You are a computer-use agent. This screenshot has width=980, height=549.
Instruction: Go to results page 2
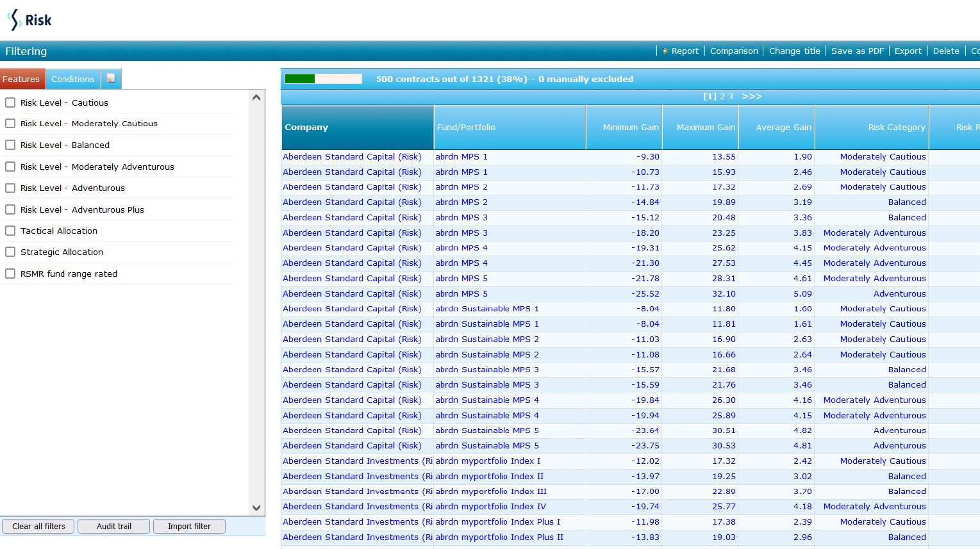[722, 96]
